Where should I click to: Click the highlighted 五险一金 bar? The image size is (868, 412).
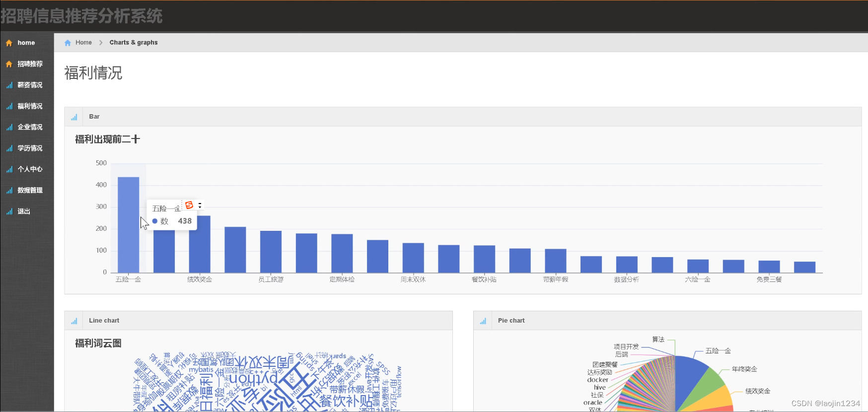(x=129, y=225)
